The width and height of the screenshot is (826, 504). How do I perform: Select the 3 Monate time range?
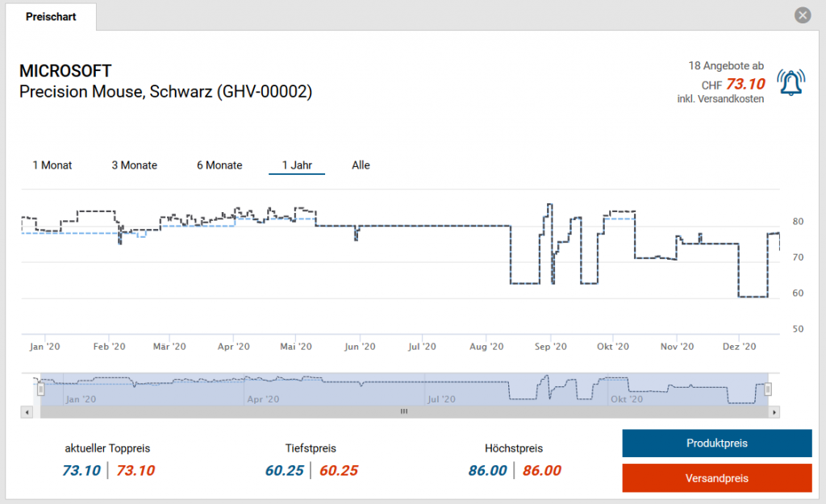pyautogui.click(x=134, y=165)
